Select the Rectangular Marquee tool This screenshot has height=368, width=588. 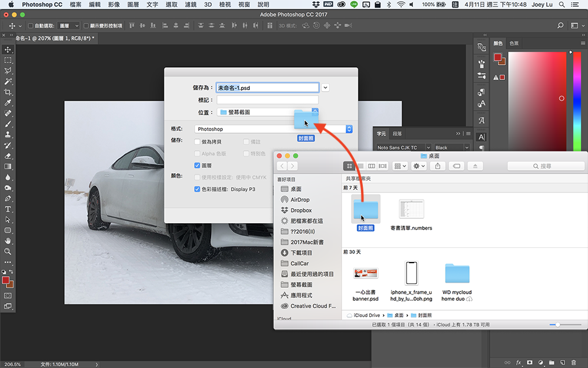click(8, 60)
